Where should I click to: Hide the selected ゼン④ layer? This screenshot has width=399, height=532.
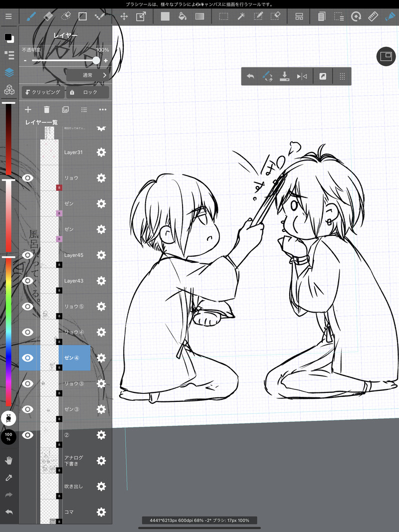click(x=27, y=357)
